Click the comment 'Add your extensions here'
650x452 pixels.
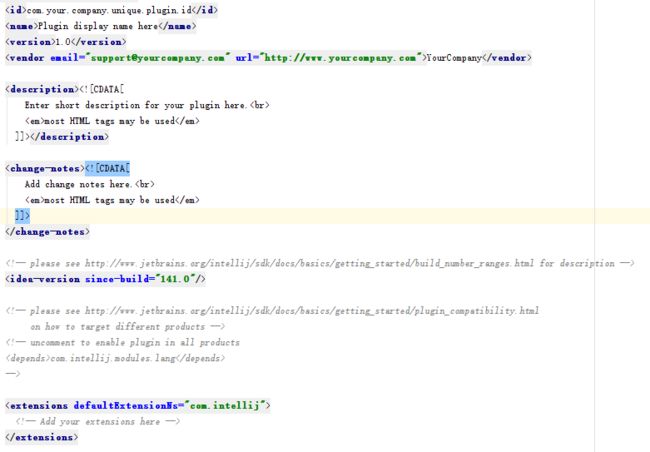(100, 421)
